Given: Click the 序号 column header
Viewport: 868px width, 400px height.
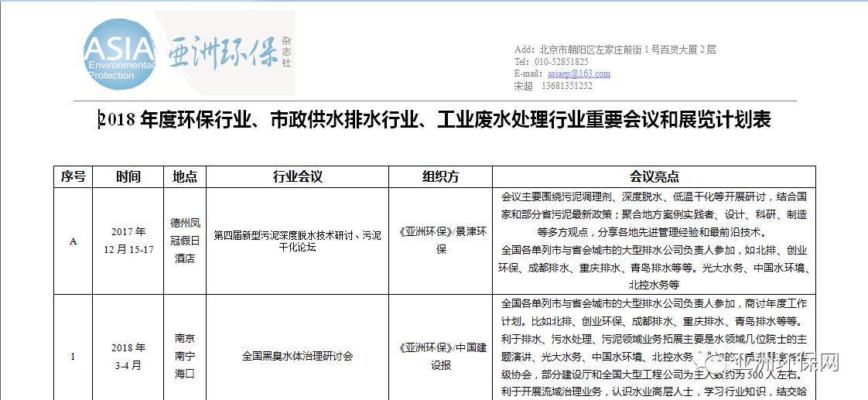Looking at the screenshot, I should coord(73,177).
